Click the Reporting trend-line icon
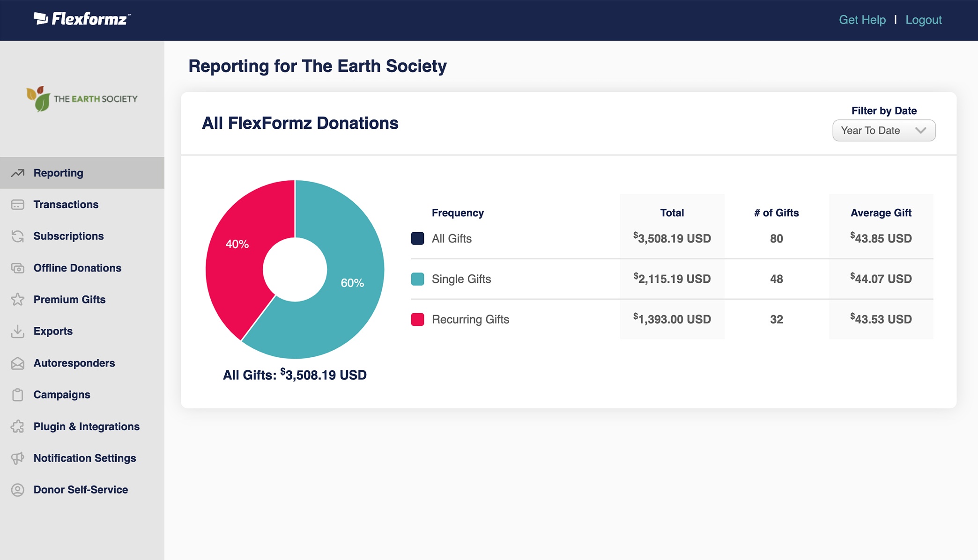Screen dimensions: 978x560 [18, 173]
